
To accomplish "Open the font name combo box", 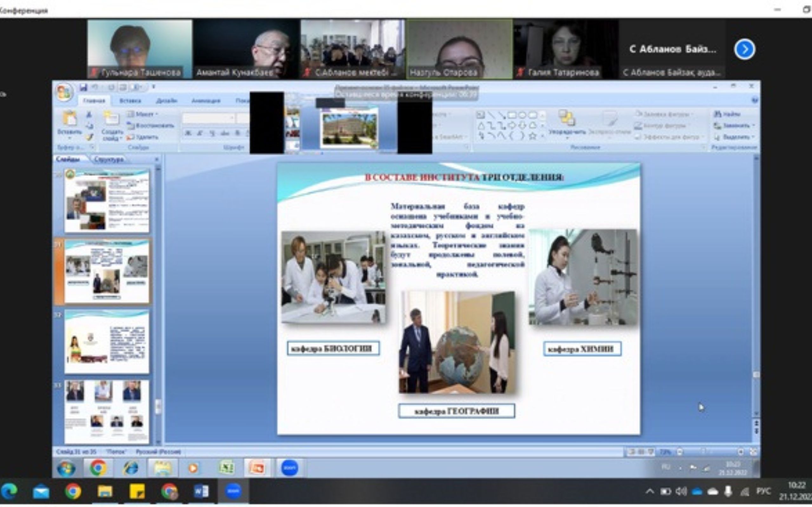I will tap(208, 118).
